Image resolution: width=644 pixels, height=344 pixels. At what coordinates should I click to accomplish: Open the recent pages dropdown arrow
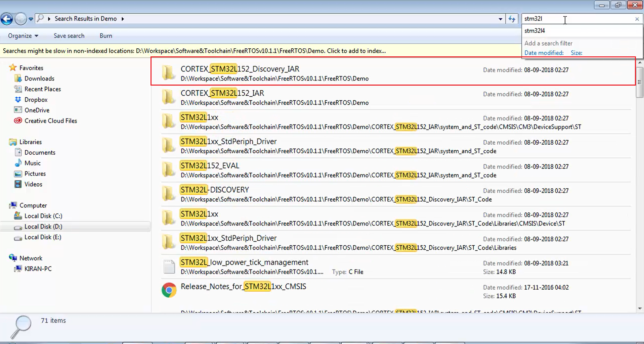click(31, 19)
